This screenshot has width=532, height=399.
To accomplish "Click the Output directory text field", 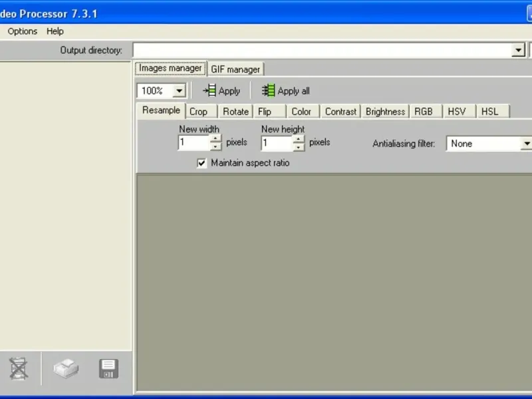I will pos(323,51).
